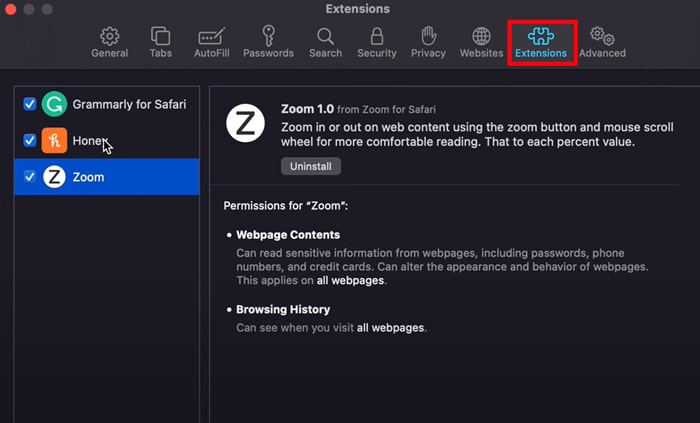Open the Advanced gears tab
The height and width of the screenshot is (423, 700).
[602, 42]
